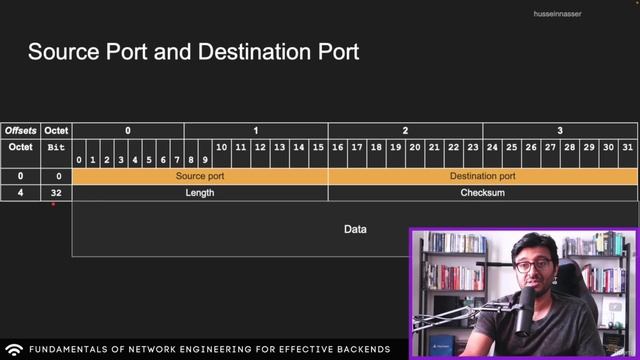This screenshot has width=640, height=360.
Task: Click the Offsets header cell
Action: (20, 131)
